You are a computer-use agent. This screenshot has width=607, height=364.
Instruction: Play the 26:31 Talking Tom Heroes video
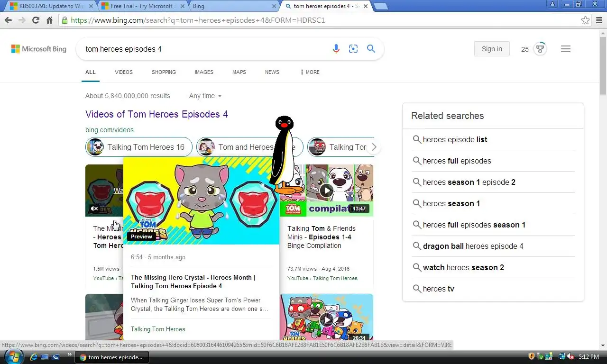[326, 319]
